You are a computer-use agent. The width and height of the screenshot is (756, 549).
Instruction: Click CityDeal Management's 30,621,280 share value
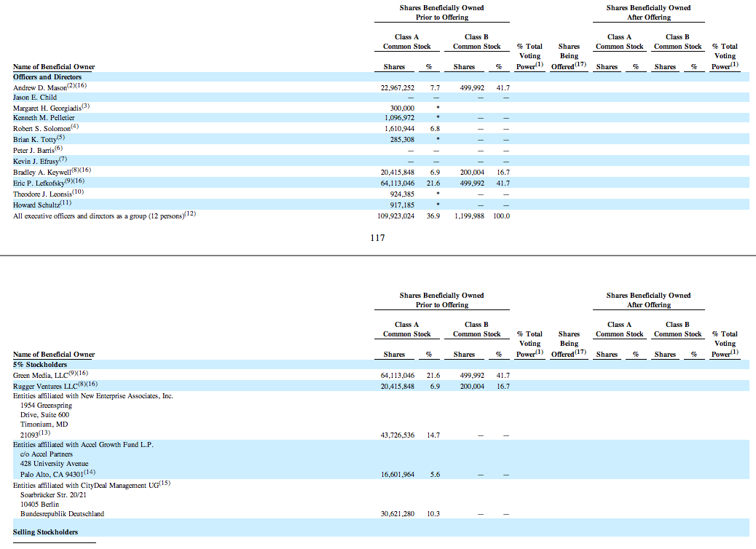(x=398, y=514)
